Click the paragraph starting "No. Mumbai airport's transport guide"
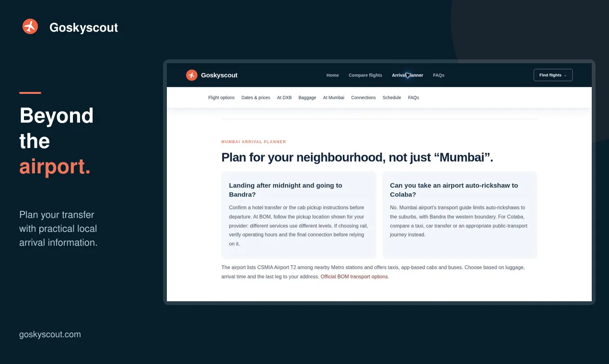The height and width of the screenshot is (364, 609). [x=459, y=221]
